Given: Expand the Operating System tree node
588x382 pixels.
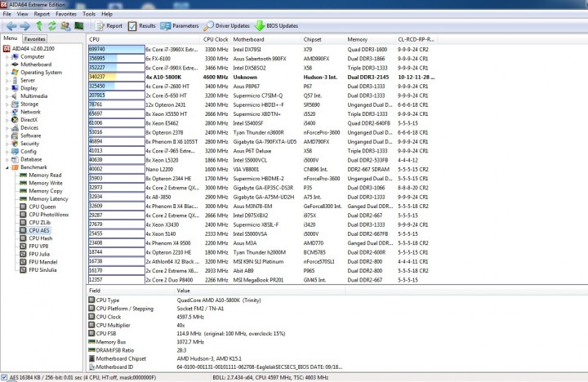Looking at the screenshot, I should 7,73.
